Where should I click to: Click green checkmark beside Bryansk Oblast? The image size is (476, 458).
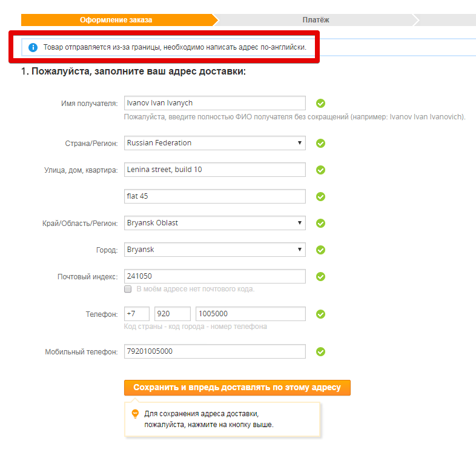tap(320, 223)
